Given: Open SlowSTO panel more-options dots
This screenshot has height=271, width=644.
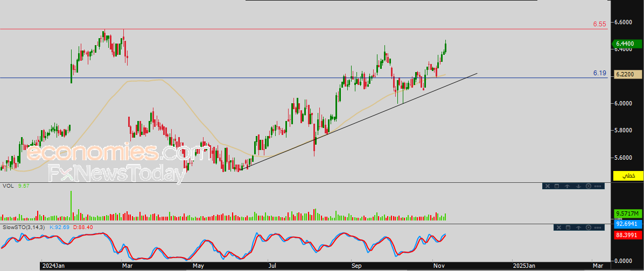Looking at the screenshot, I should coord(598,227).
